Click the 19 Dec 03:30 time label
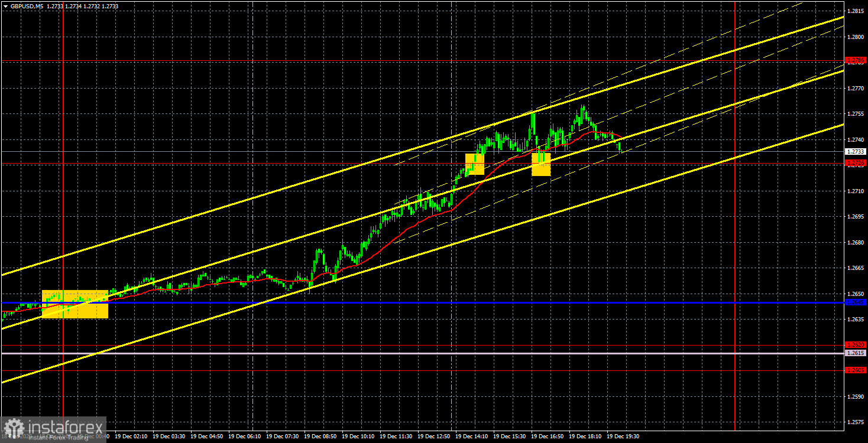This screenshot has height=443, width=868. pyautogui.click(x=169, y=437)
